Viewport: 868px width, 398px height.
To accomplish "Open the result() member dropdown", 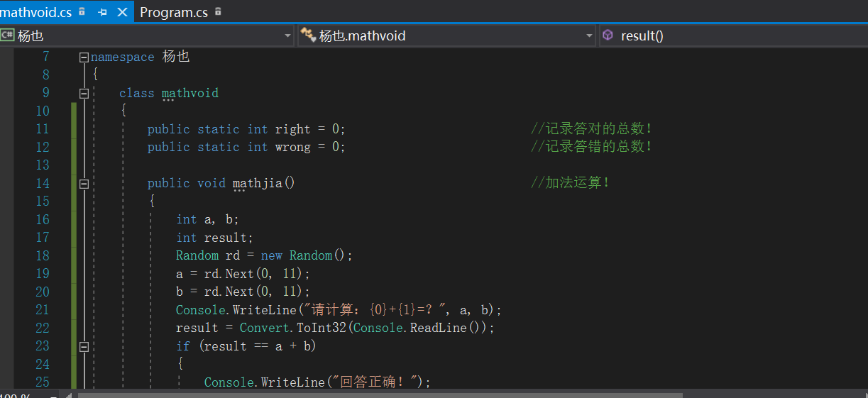I will point(733,35).
